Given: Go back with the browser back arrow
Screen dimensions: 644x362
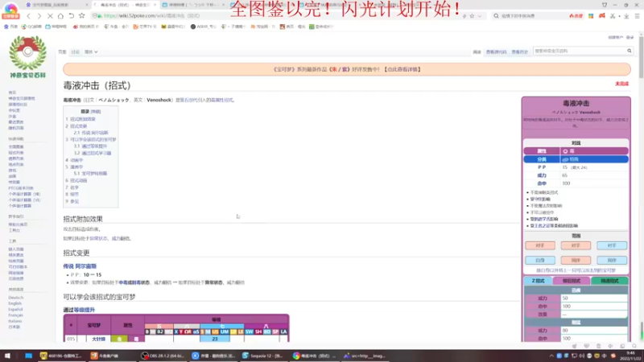Looking at the screenshot, I should tap(28, 16).
